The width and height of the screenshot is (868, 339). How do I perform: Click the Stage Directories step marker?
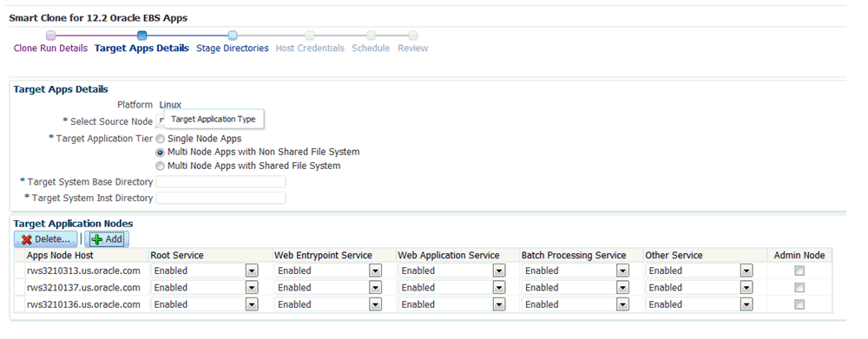tap(233, 36)
